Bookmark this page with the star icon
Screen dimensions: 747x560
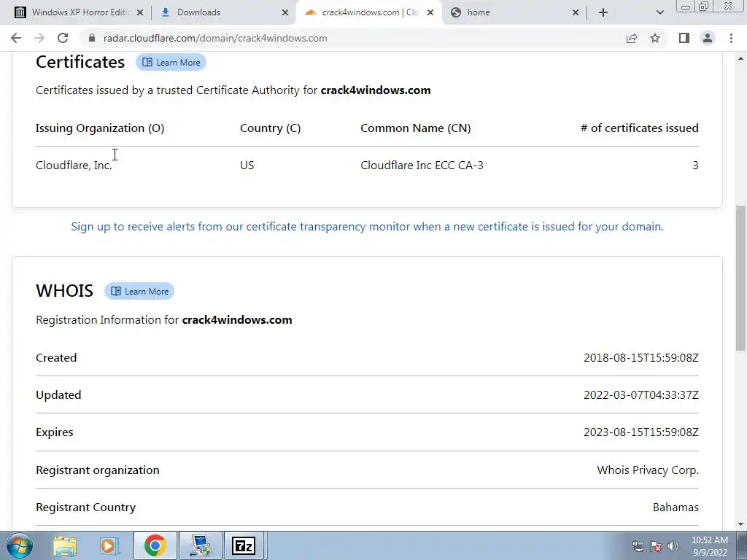point(655,38)
